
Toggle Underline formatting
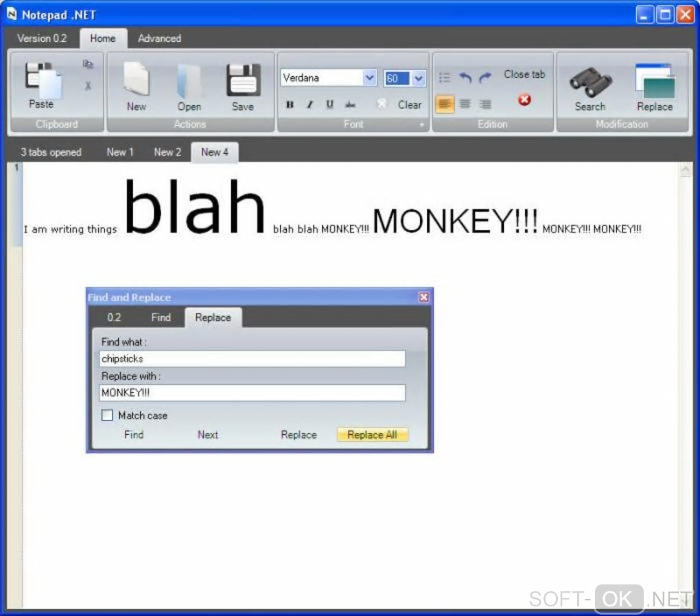pos(329,104)
